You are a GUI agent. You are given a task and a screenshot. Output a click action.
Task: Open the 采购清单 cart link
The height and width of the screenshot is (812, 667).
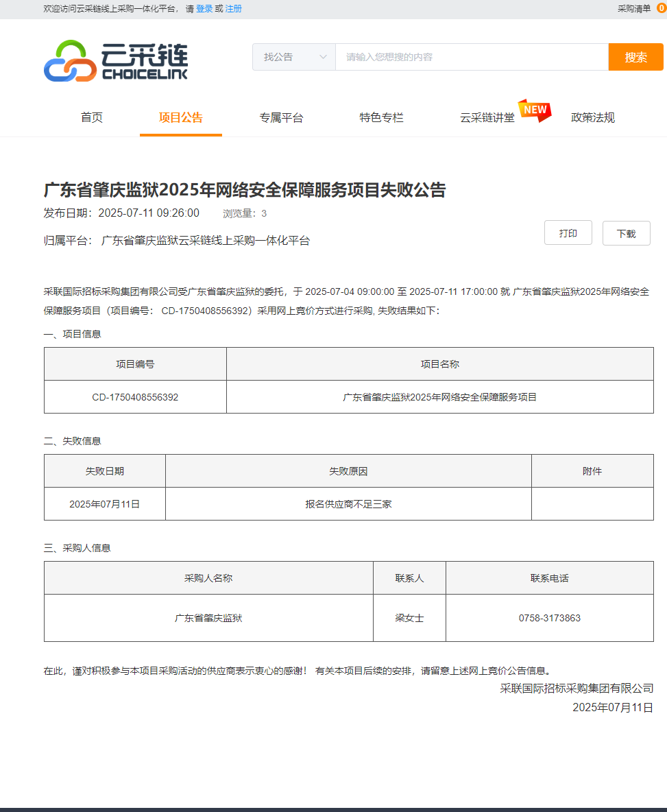(634, 9)
